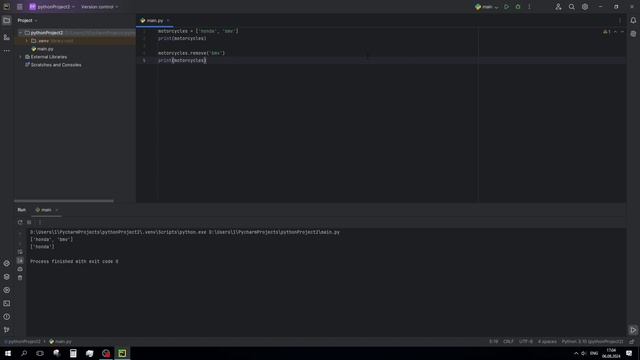Select main.py in the project tree
Viewport: 640px width, 360px height.
(x=45, y=49)
